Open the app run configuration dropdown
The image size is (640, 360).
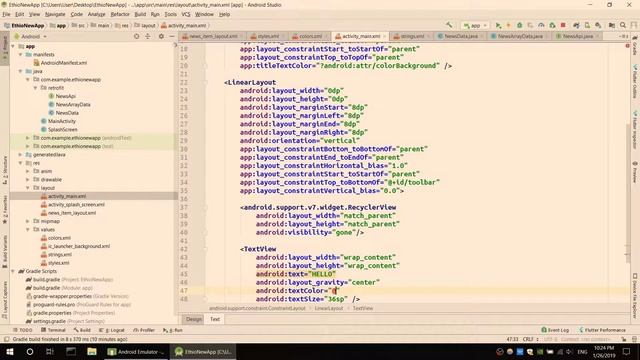[475, 25]
